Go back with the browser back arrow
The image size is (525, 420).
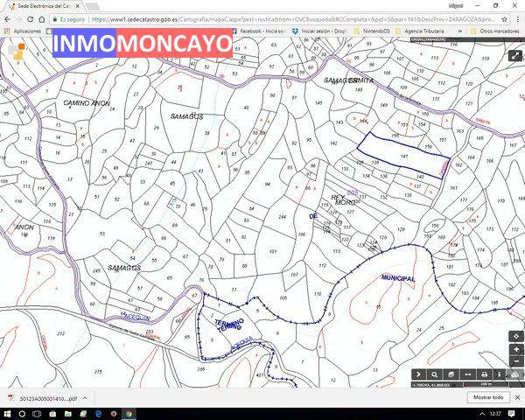(8, 19)
